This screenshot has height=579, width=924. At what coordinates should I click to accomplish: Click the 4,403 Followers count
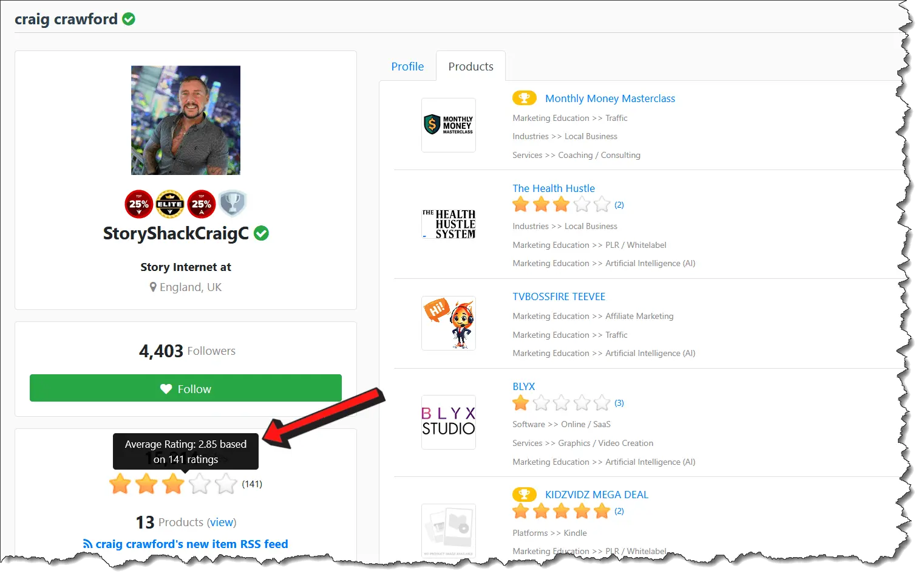point(187,351)
